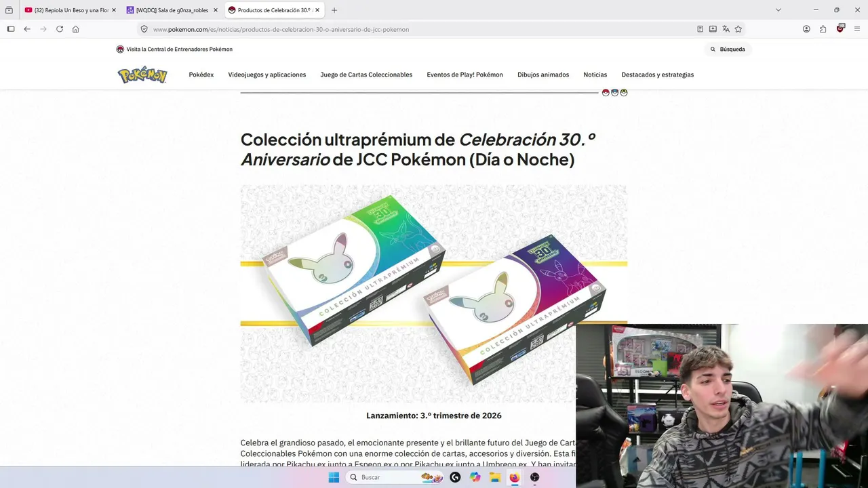Reload the current Pokémon page

60,29
